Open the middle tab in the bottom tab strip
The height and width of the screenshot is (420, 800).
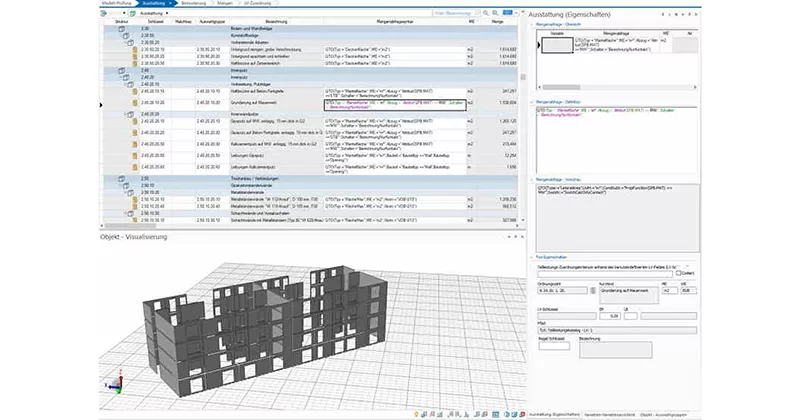(x=609, y=415)
